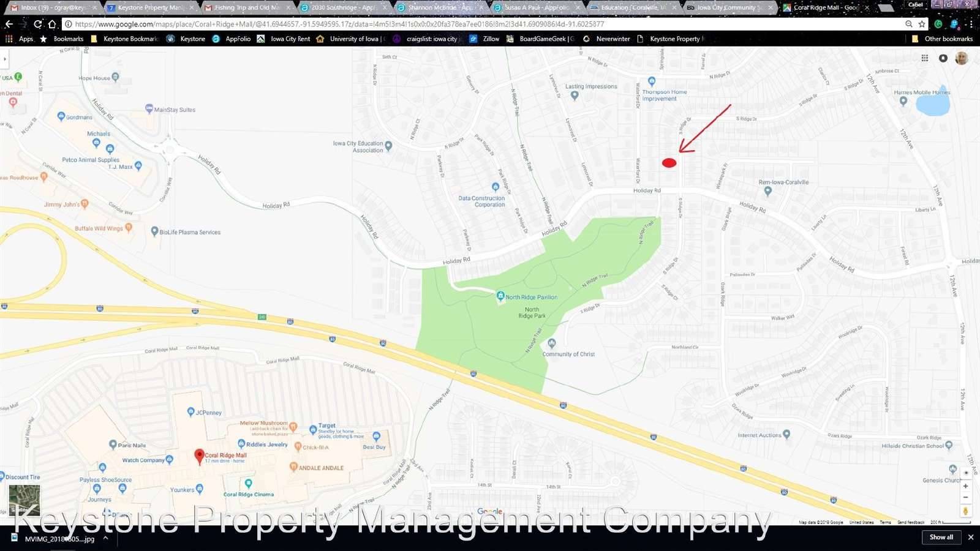Viewport: 980px width, 551px height.
Task: Switch to the 2030 Southridge AppFolio tab
Action: [x=343, y=8]
